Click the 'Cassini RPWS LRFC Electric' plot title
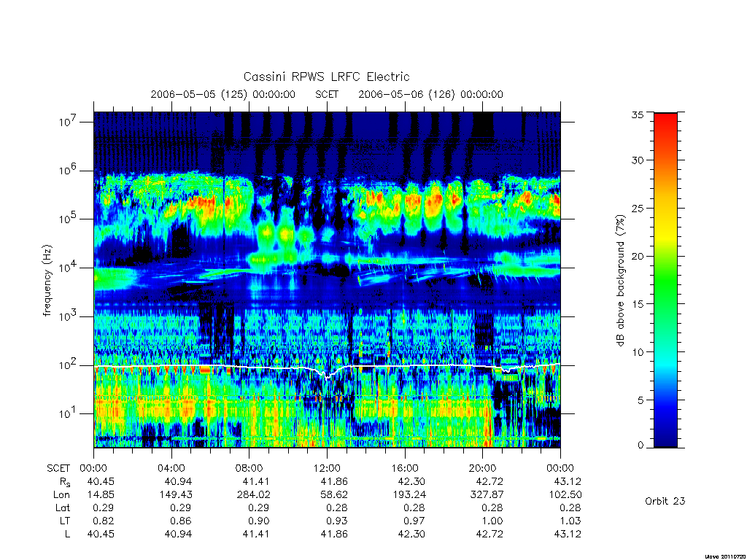The image size is (747, 560). [x=326, y=77]
